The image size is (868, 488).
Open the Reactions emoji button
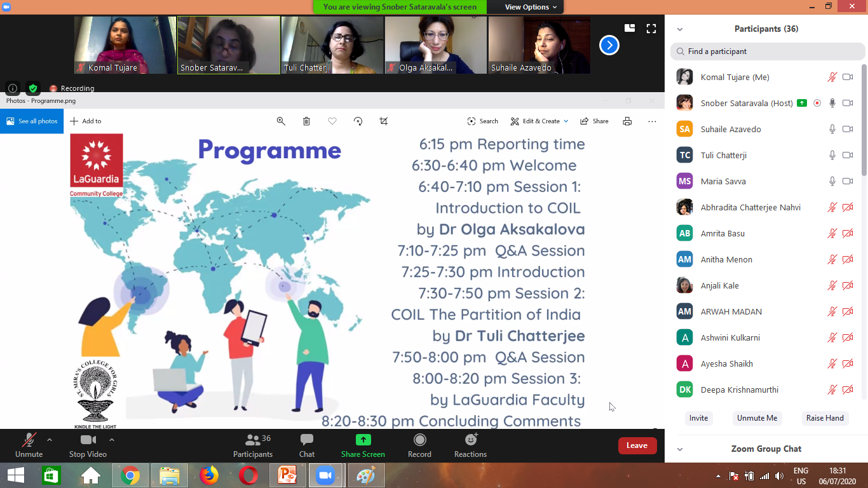click(x=470, y=440)
